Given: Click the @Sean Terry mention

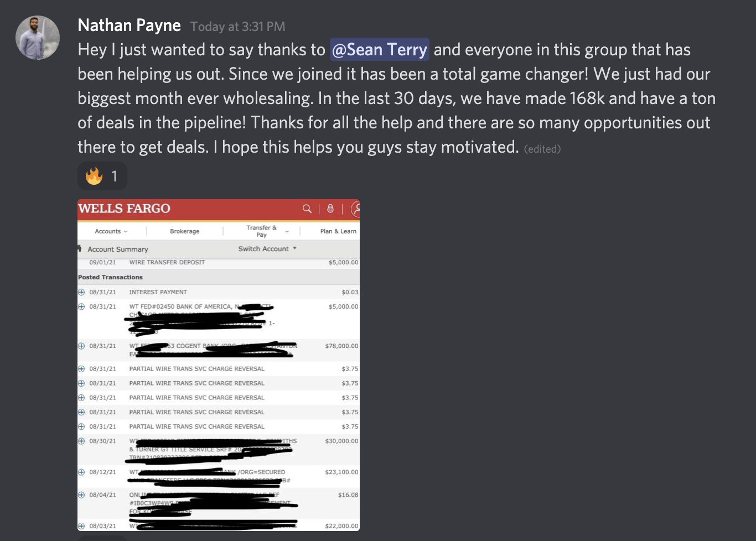Looking at the screenshot, I should click(x=380, y=50).
